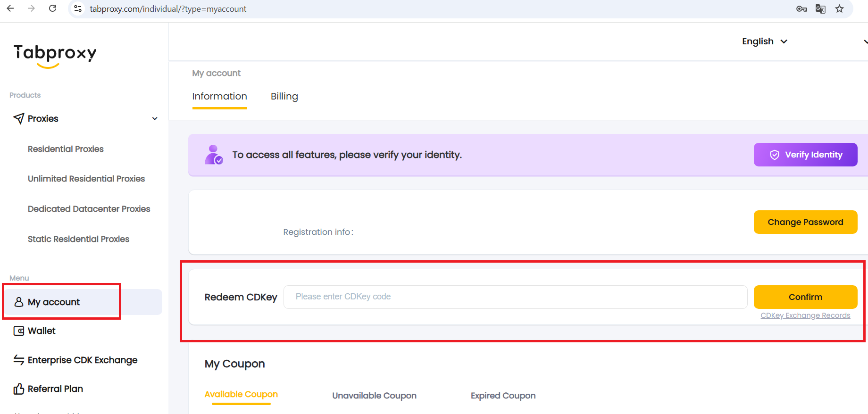
Task: Click the browser back arrow
Action: coord(10,8)
